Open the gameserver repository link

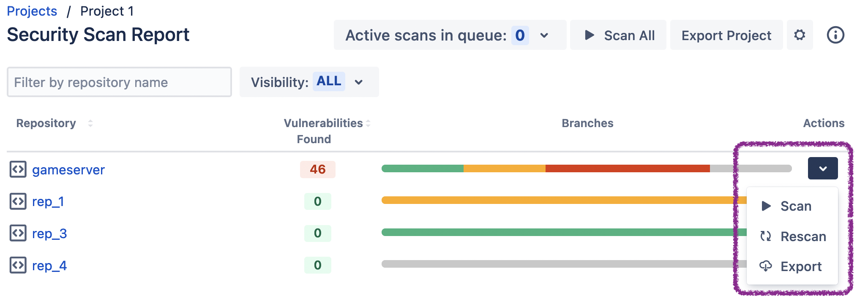(68, 170)
